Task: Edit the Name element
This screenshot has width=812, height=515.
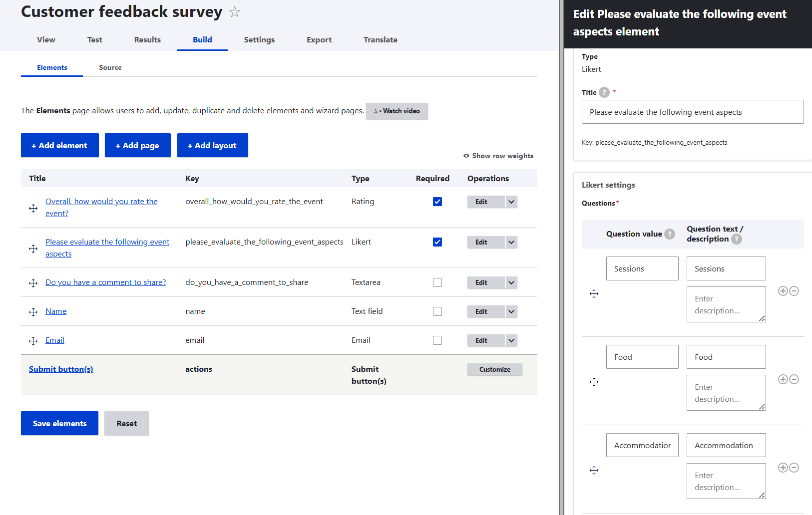Action: pyautogui.click(x=486, y=311)
